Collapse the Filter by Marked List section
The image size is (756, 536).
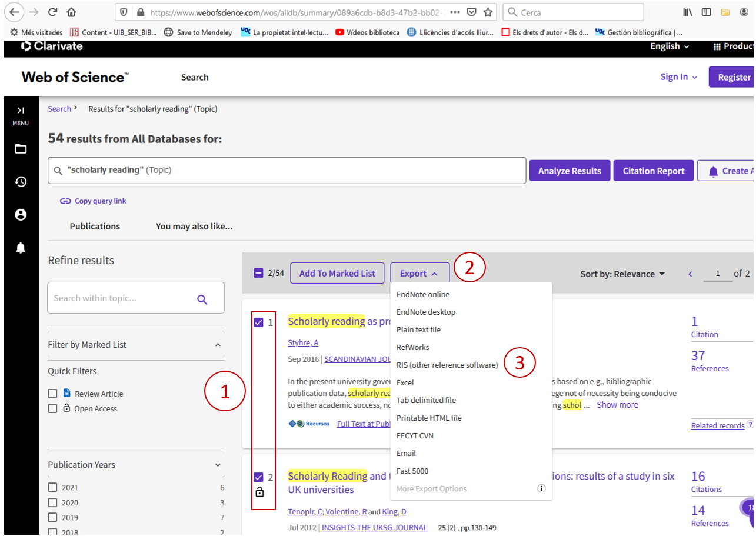[x=218, y=345]
